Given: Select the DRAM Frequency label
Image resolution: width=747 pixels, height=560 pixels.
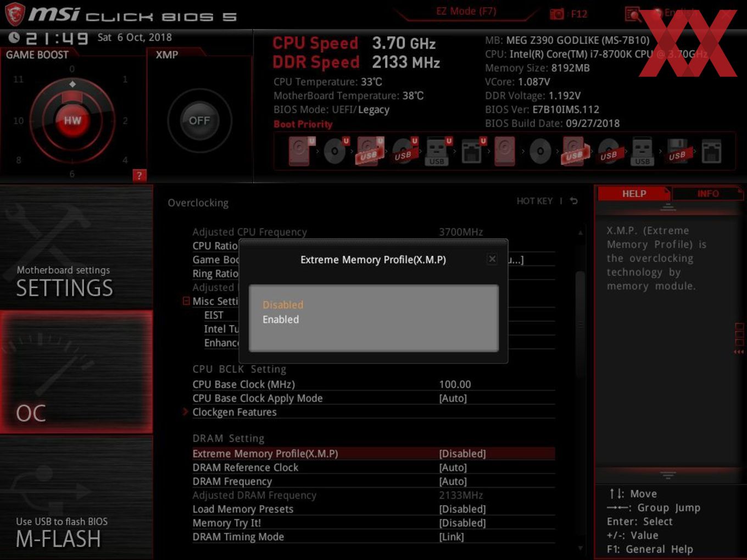Looking at the screenshot, I should [x=232, y=481].
